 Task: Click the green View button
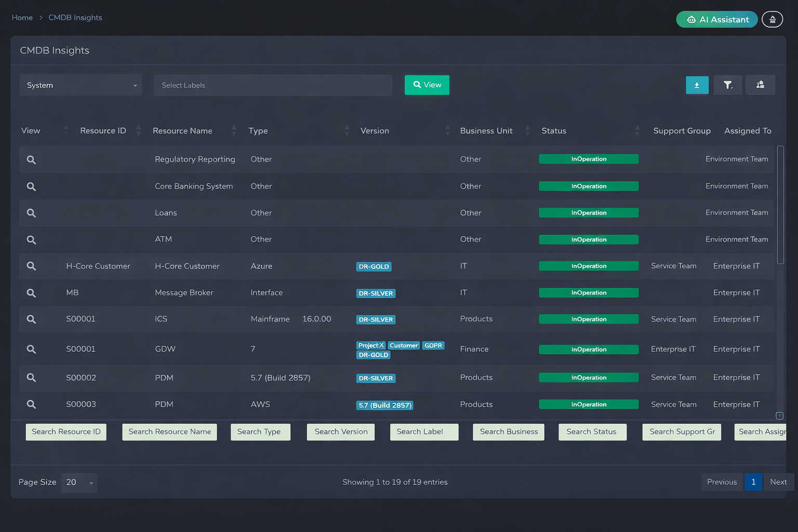tap(427, 85)
